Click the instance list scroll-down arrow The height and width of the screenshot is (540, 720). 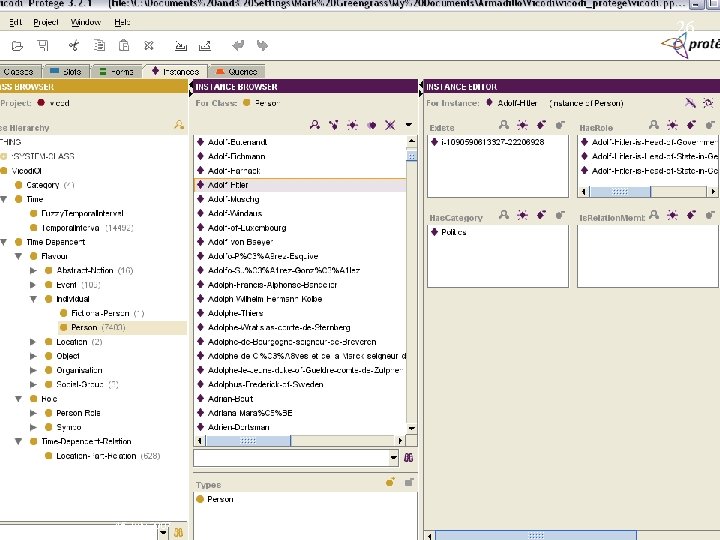click(x=411, y=428)
